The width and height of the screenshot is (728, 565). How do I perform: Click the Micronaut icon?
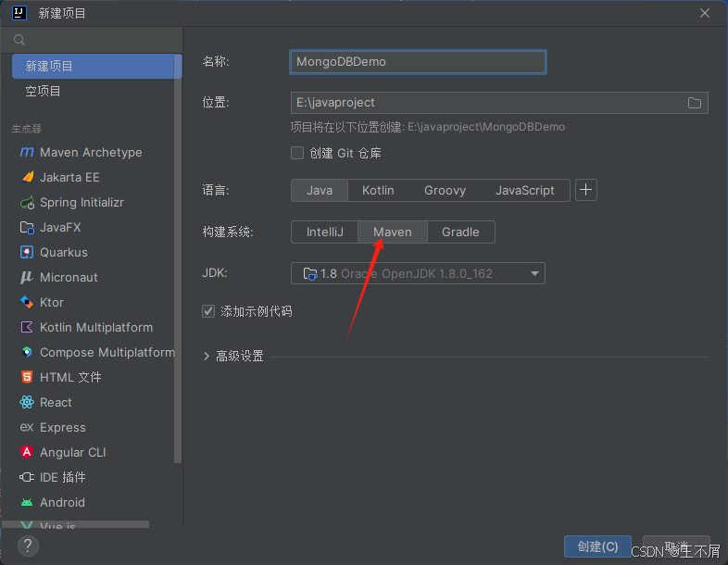[x=27, y=278]
